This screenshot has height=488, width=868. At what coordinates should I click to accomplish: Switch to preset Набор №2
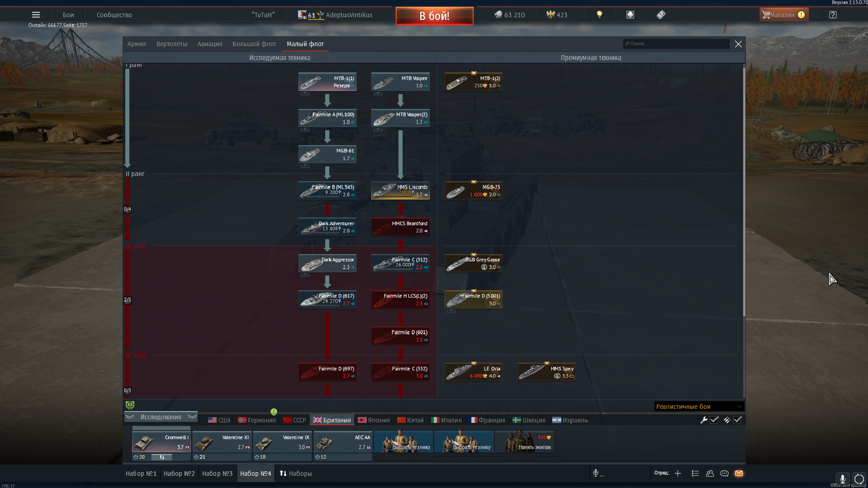pyautogui.click(x=179, y=474)
